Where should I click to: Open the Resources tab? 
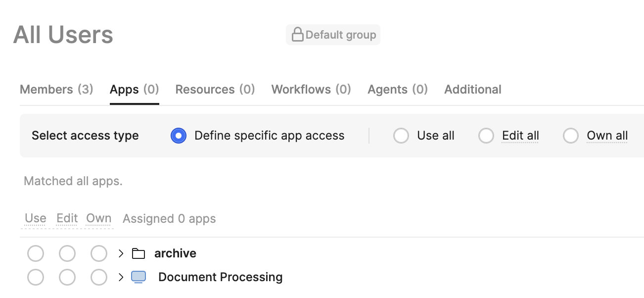click(215, 90)
